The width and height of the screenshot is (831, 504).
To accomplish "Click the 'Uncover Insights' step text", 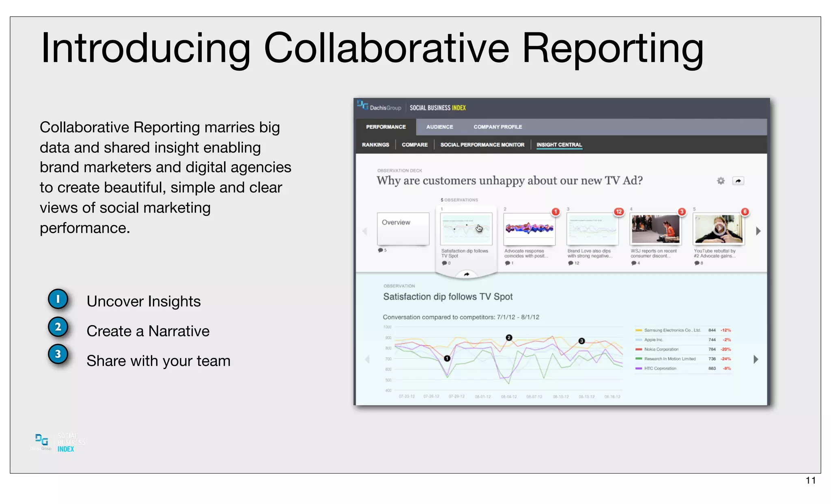I will tap(144, 301).
